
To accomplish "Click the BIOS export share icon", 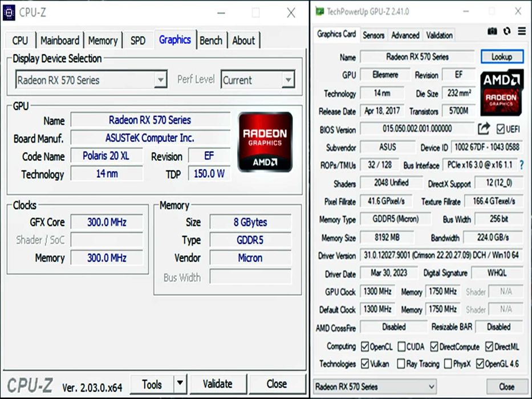I will point(484,129).
